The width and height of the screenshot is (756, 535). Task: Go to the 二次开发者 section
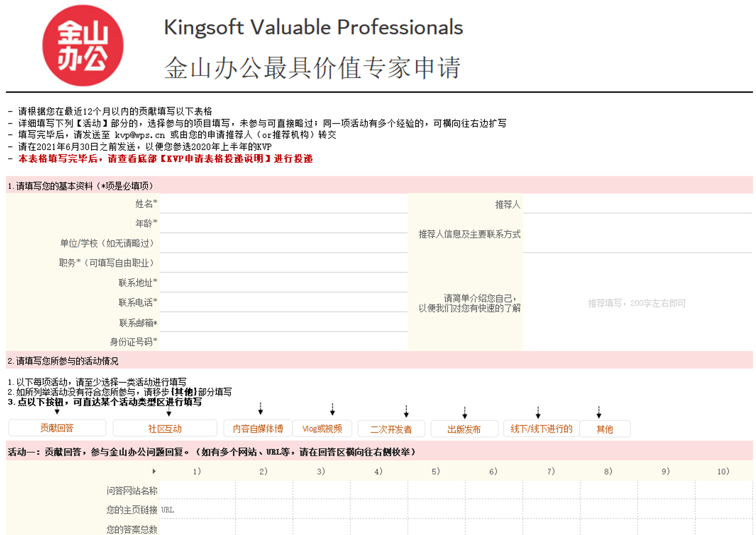click(391, 429)
